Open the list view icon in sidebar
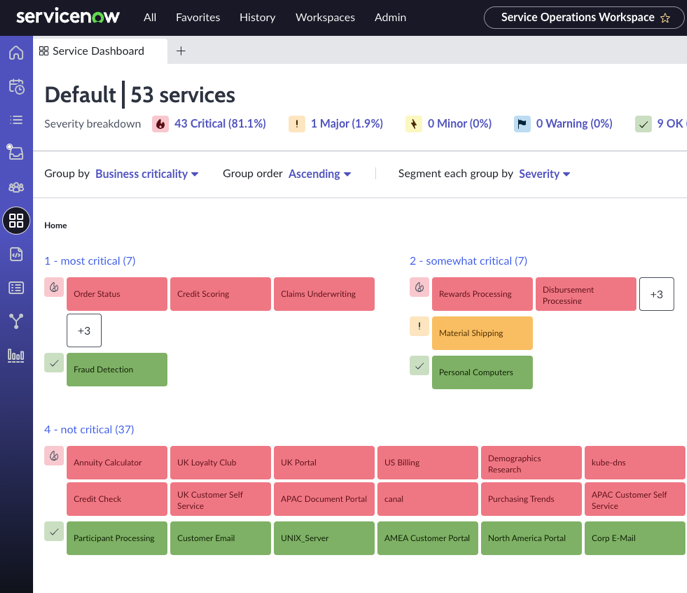Viewport: 687px width, 593px height. click(x=16, y=120)
